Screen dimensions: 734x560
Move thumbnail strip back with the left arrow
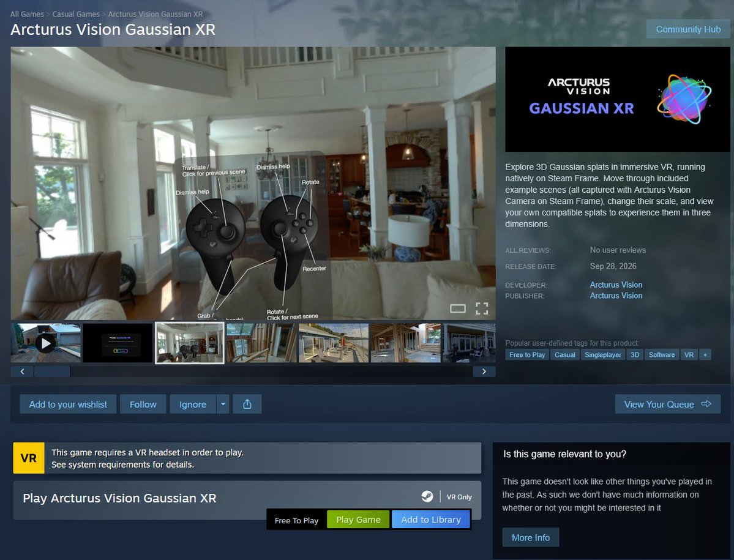pyautogui.click(x=22, y=371)
